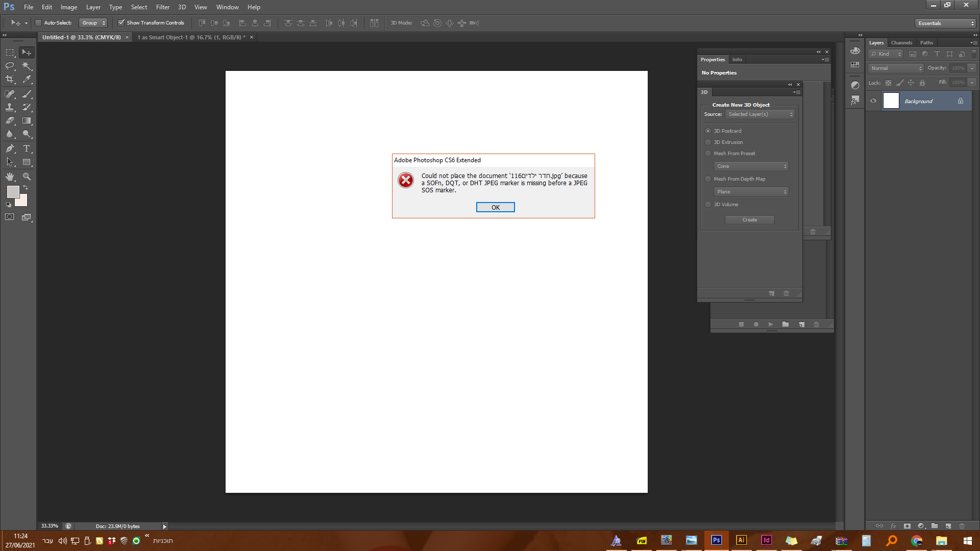Click OK in the error dialog
Viewport: 980px width, 551px height.
[495, 207]
